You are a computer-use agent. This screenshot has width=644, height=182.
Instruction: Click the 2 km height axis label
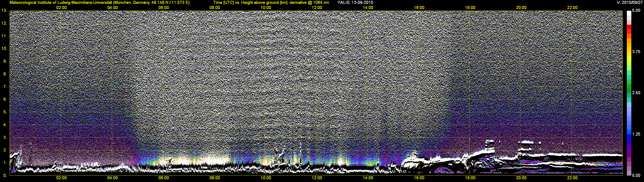point(5,150)
